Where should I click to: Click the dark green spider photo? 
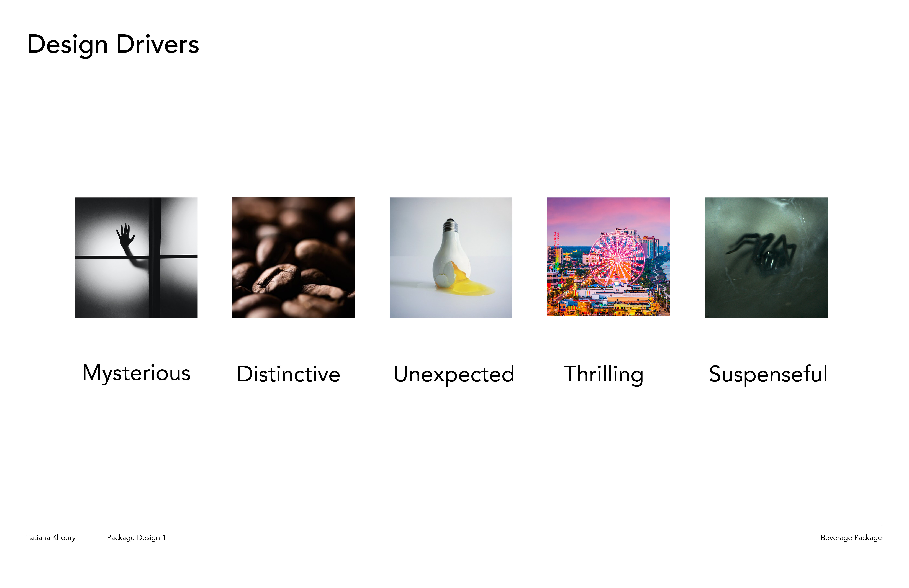[x=766, y=257]
